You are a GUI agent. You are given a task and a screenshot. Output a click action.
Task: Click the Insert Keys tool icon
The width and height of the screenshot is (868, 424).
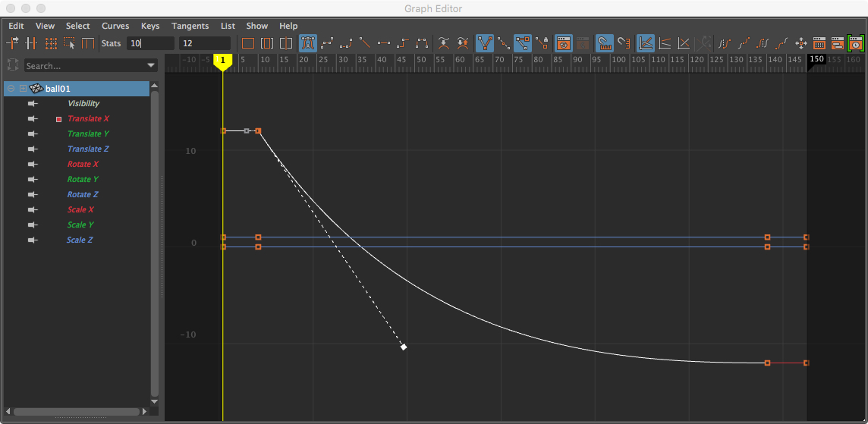[x=32, y=43]
